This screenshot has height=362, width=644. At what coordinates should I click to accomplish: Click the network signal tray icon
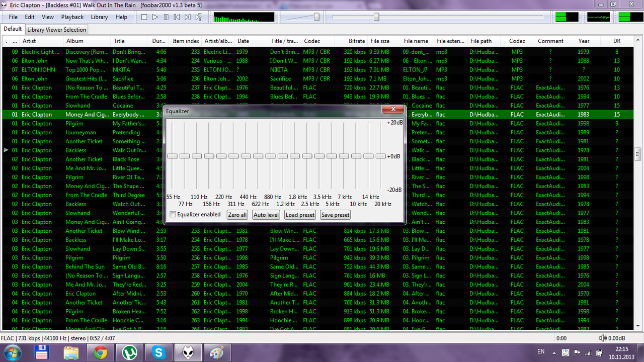point(588,352)
